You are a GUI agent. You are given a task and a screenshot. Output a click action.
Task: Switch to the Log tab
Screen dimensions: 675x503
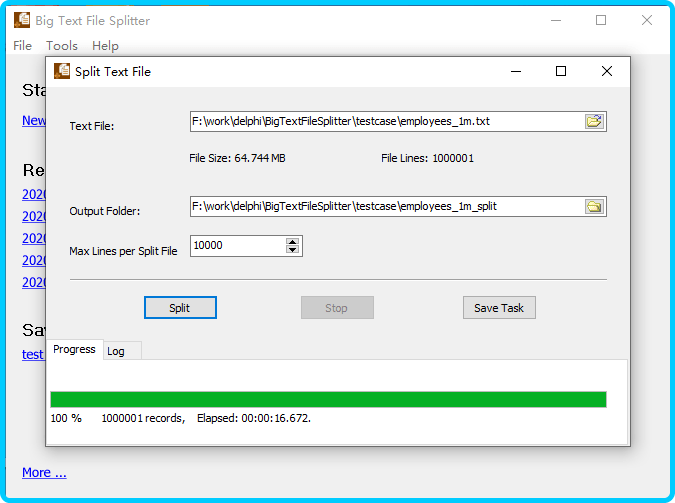116,351
